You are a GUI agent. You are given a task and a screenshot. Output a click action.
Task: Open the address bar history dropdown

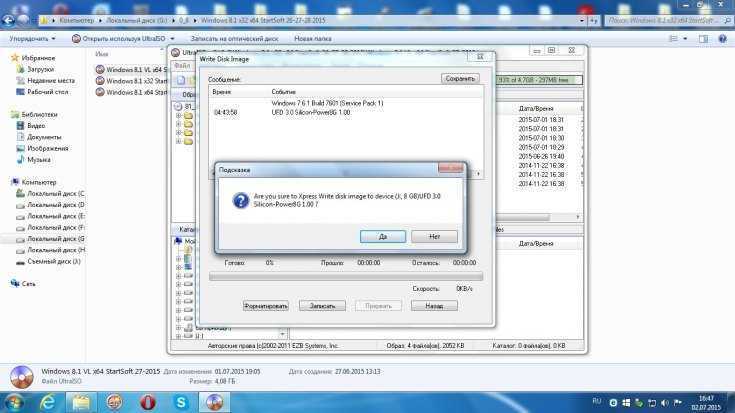[x=582, y=20]
